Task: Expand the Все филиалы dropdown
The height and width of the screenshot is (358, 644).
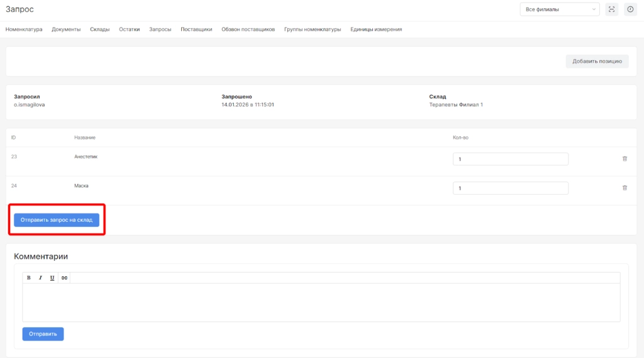Action: pos(560,9)
